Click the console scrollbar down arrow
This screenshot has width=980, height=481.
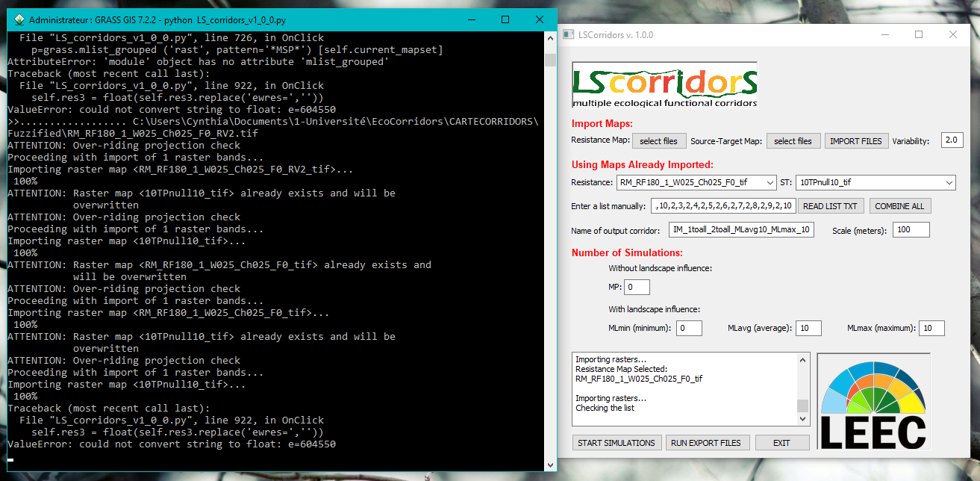[551, 463]
